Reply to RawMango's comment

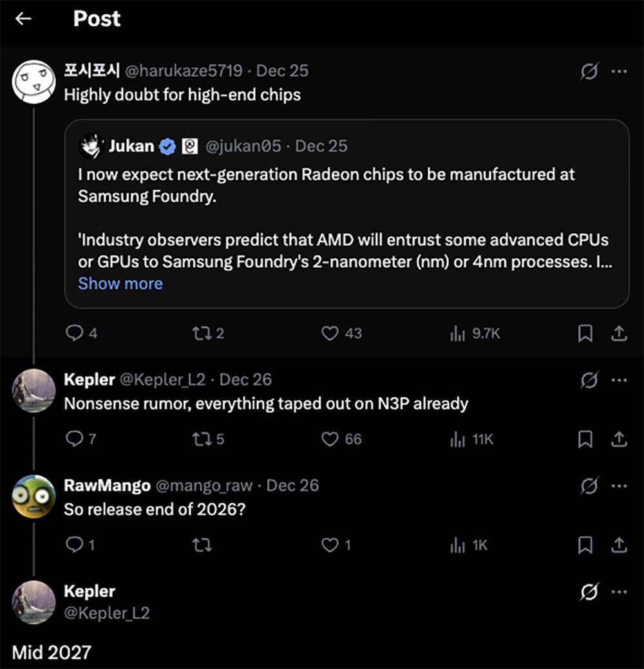tap(75, 545)
